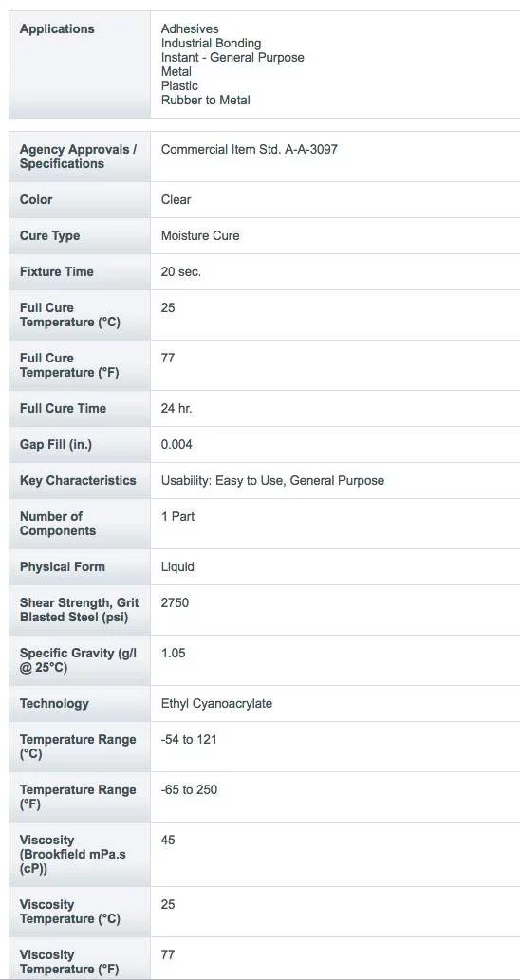Select the 24 hr. cure time value
The width and height of the screenshot is (520, 980).
tap(176, 408)
